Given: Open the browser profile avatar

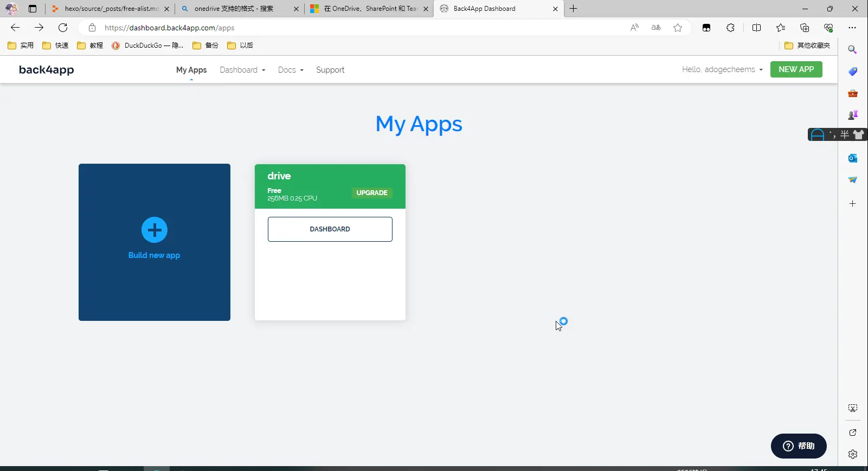Looking at the screenshot, I should 11,9.
